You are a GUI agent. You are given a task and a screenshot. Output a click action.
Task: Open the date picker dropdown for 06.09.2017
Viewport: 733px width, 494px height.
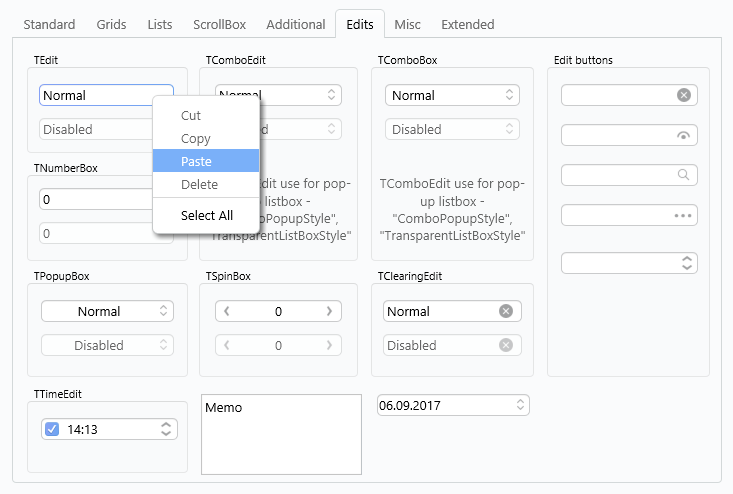click(x=520, y=405)
